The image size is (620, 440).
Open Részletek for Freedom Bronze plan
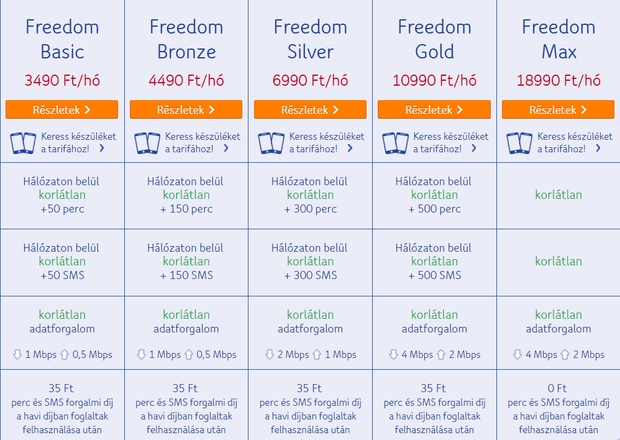(186, 110)
